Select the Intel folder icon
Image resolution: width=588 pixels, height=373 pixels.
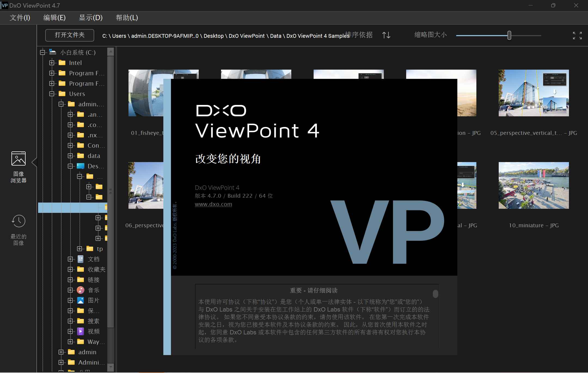(62, 63)
